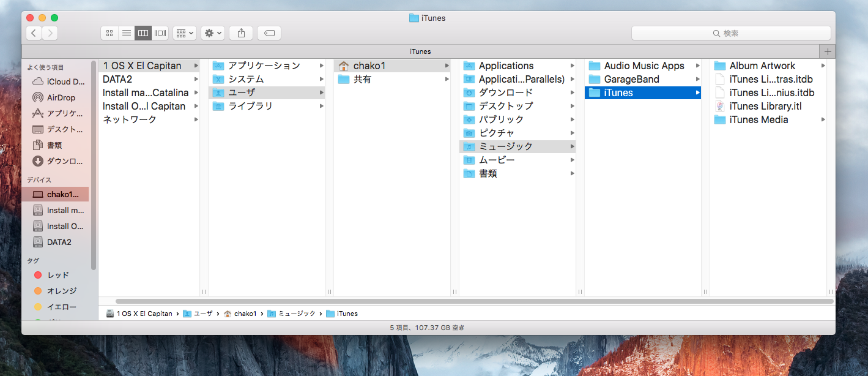Viewport: 868px width, 376px height.
Task: Open AirDrop in the sidebar
Action: (61, 97)
